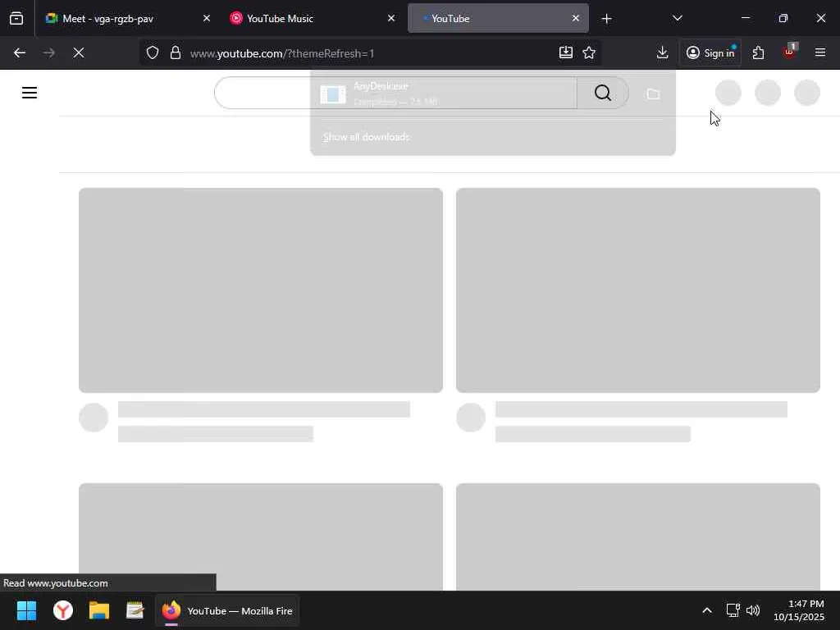Bookmark this page with star

589,52
